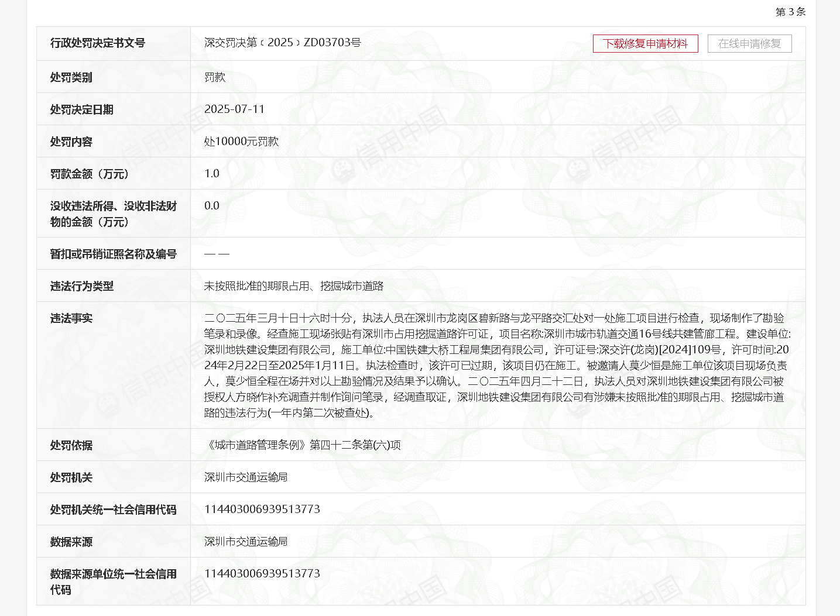Screen dimensions: 840x616
Task: Click the 违法行为类型 label
Action: [x=82, y=286]
